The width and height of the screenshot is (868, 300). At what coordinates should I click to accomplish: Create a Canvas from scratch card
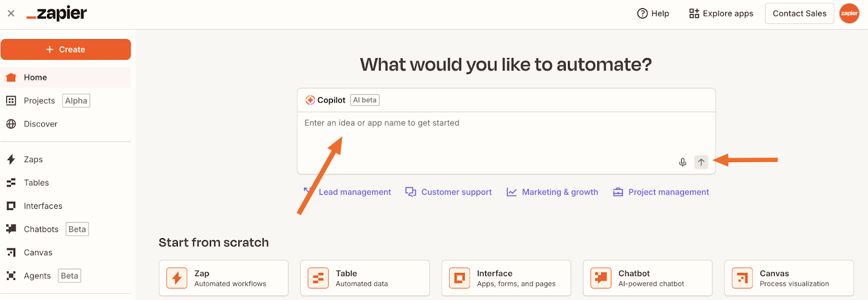tap(789, 278)
